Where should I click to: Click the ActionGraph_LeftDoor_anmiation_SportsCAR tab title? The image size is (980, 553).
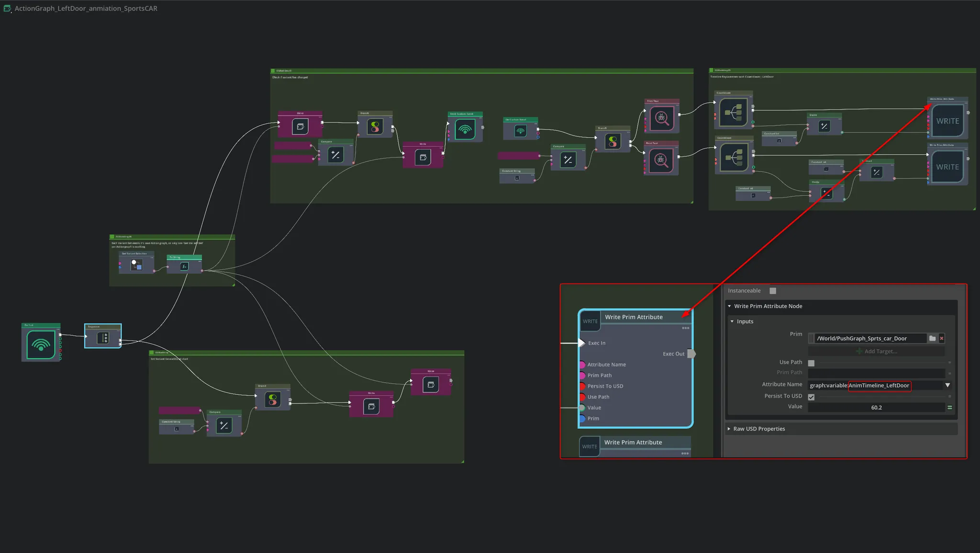click(x=86, y=8)
